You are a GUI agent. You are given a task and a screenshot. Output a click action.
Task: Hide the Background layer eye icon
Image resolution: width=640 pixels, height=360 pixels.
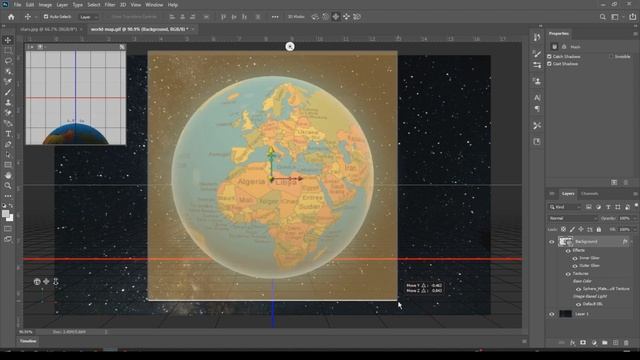tap(551, 242)
